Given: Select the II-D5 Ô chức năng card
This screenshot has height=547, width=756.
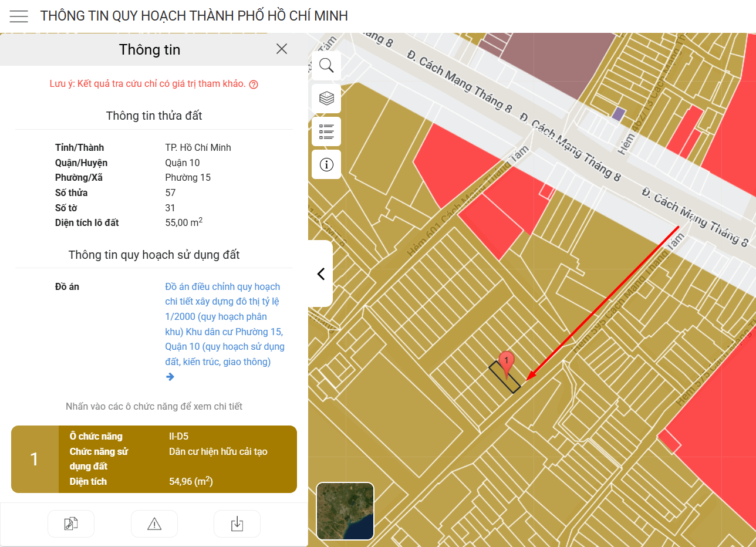Looking at the screenshot, I should point(154,459).
